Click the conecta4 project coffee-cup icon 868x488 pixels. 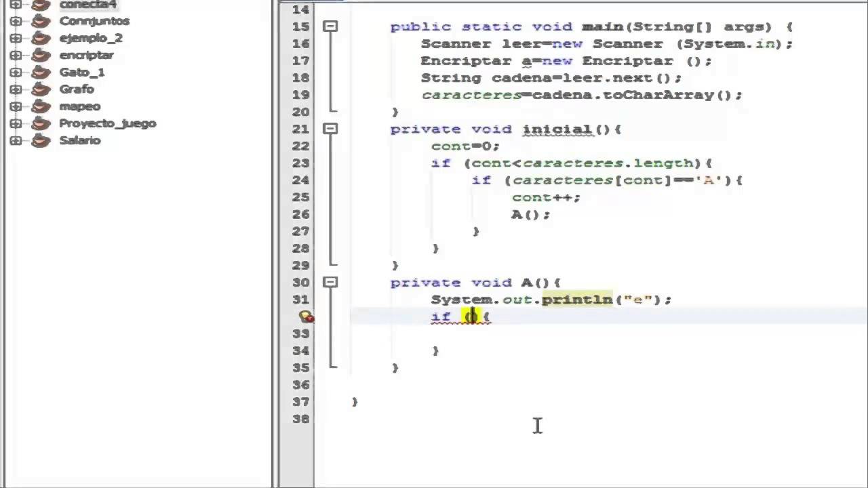(x=41, y=5)
